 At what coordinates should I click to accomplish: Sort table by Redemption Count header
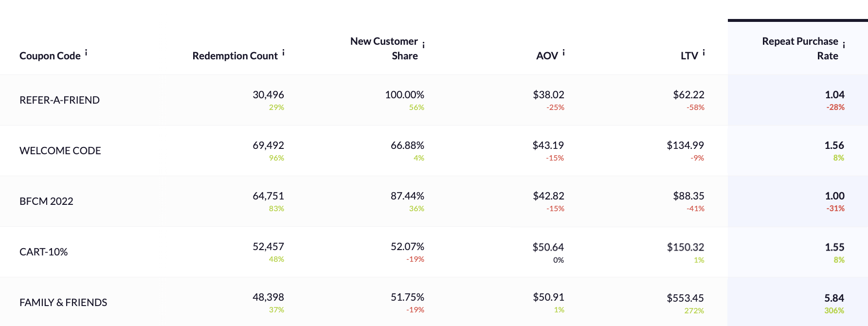(235, 56)
